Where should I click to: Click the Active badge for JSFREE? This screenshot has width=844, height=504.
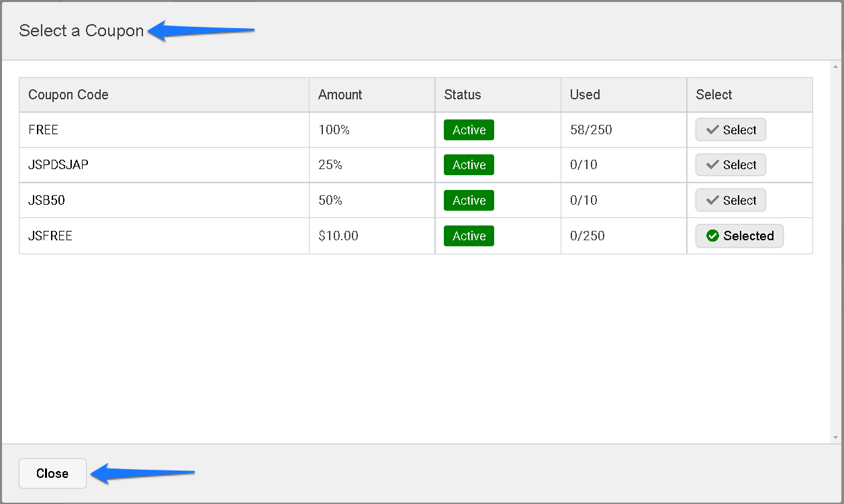point(469,236)
